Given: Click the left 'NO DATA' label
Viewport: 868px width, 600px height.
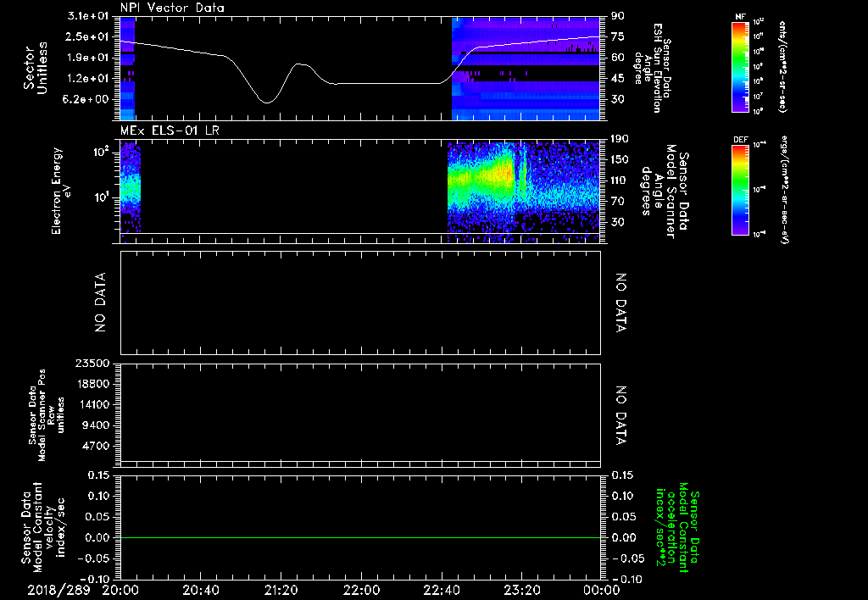Looking at the screenshot, I should coord(100,303).
